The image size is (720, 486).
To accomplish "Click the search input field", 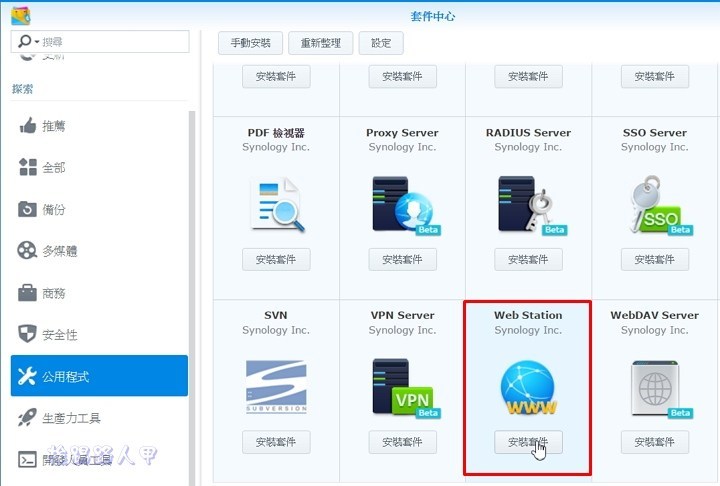I will click(x=100, y=42).
